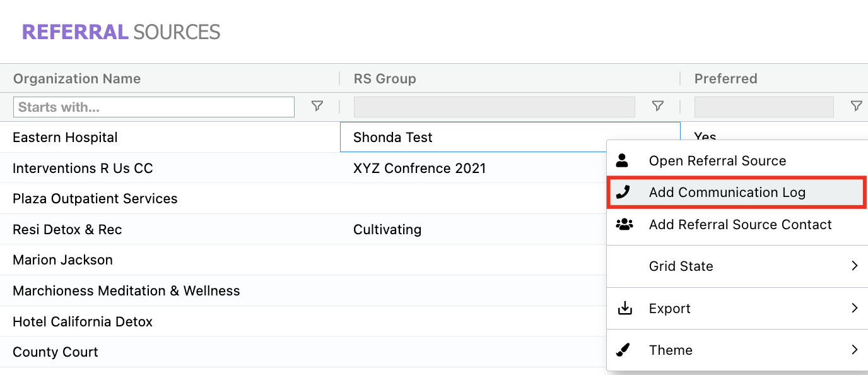Click the download icon next to Export
The width and height of the screenshot is (868, 375).
(x=624, y=307)
